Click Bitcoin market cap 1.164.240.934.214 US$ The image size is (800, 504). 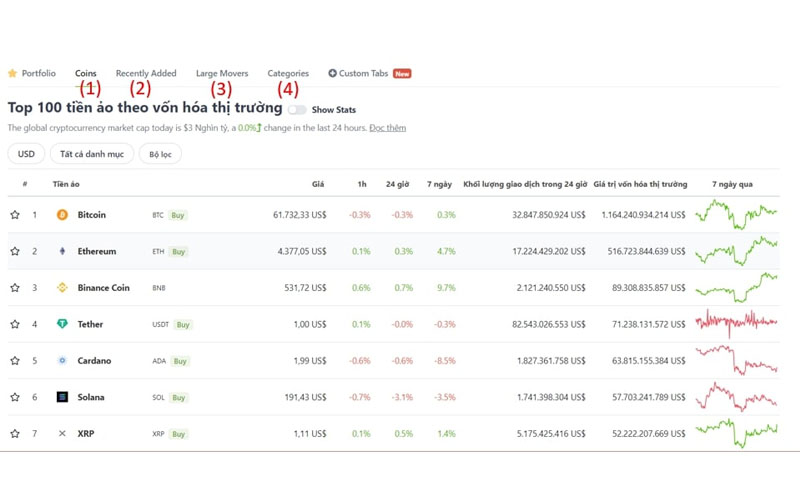pos(643,215)
